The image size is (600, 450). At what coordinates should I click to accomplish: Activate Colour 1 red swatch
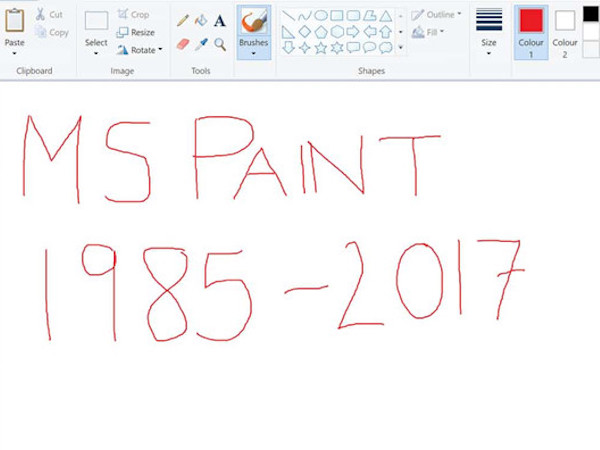click(x=531, y=21)
